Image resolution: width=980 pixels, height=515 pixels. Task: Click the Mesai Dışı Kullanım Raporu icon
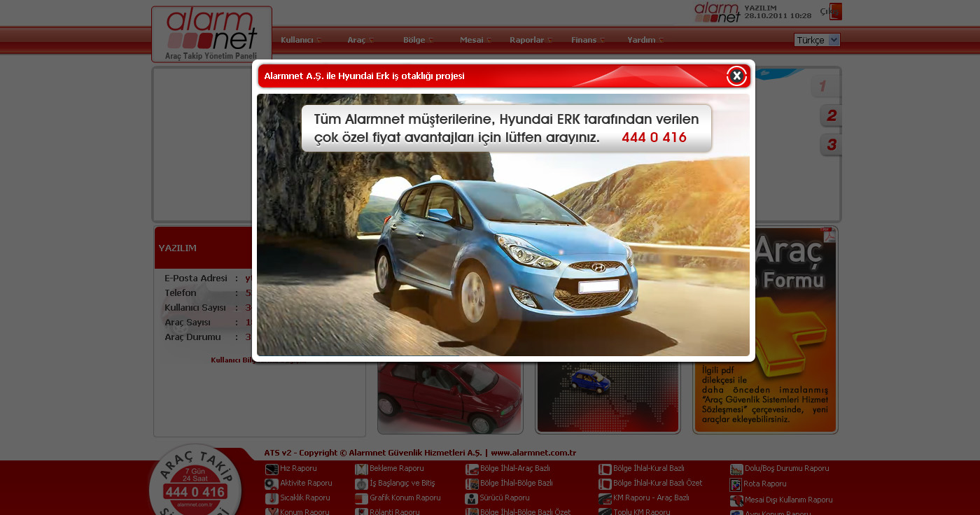[x=736, y=500]
